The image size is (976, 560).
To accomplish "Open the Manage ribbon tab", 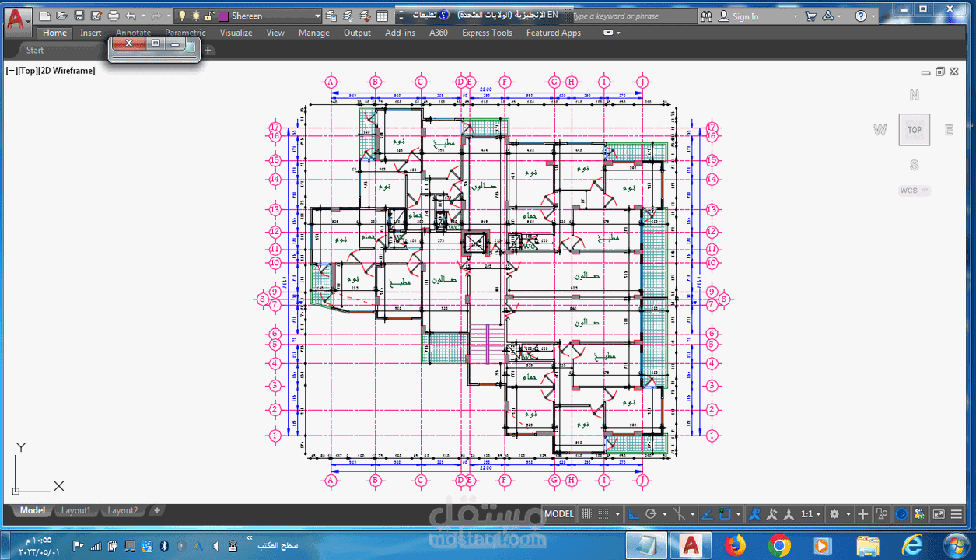I will 314,33.
